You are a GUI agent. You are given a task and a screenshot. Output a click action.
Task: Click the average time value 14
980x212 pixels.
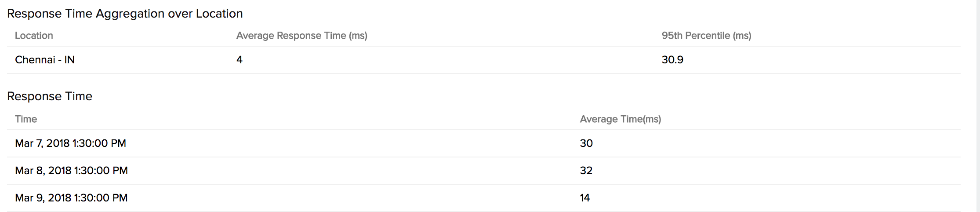584,198
